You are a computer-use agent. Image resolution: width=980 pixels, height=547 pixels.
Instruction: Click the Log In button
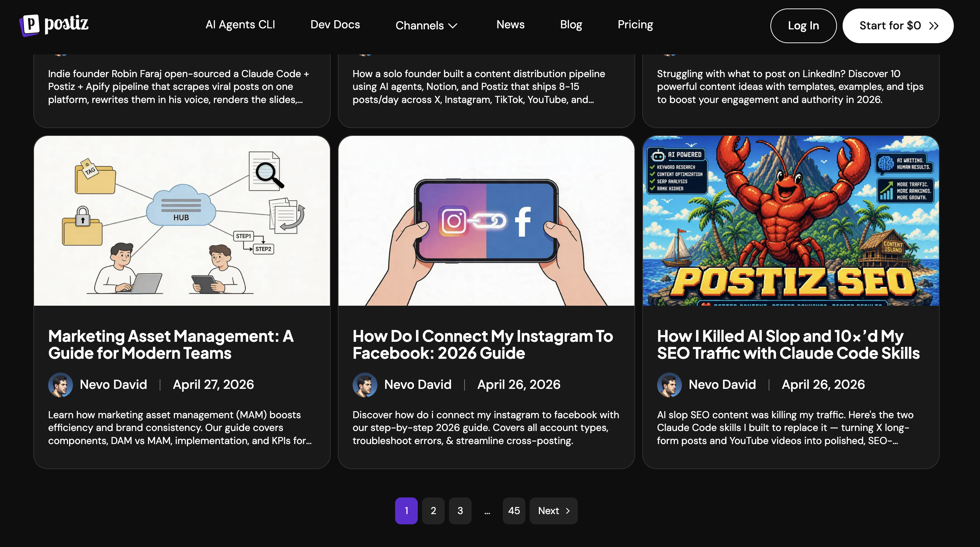803,26
